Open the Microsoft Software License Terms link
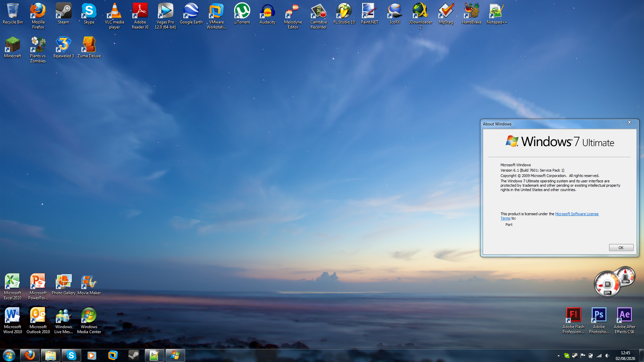 tap(577, 214)
